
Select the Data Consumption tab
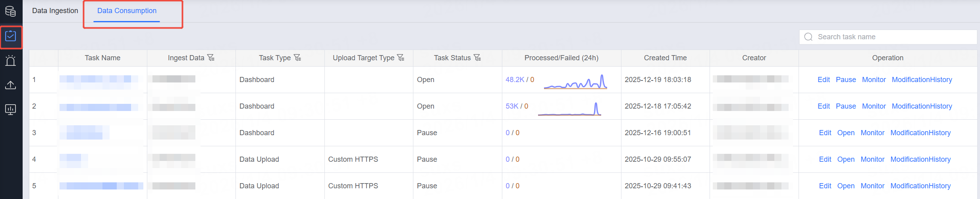[127, 11]
